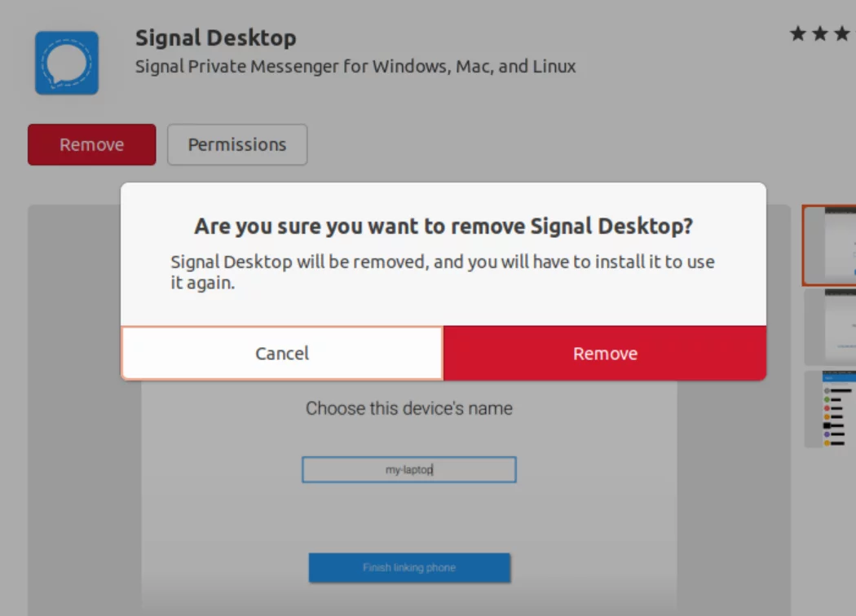Viewport: 856px width, 616px height.
Task: Click the Choose this device's name text
Action: (409, 408)
